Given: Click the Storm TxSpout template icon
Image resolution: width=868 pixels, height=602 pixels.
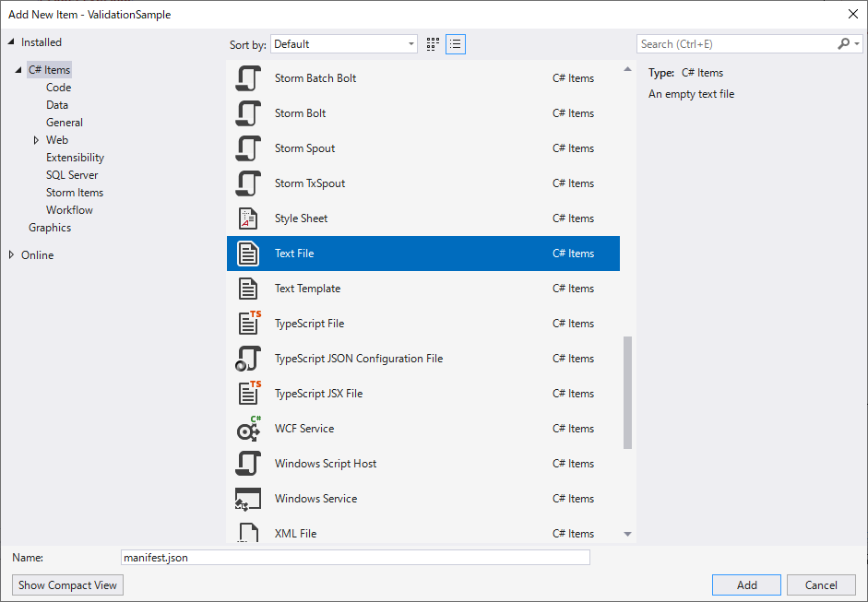Looking at the screenshot, I should (x=248, y=183).
